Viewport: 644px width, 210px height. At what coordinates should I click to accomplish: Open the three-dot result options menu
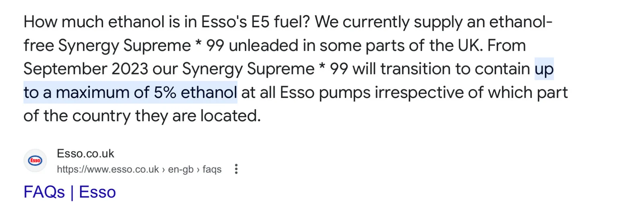236,169
